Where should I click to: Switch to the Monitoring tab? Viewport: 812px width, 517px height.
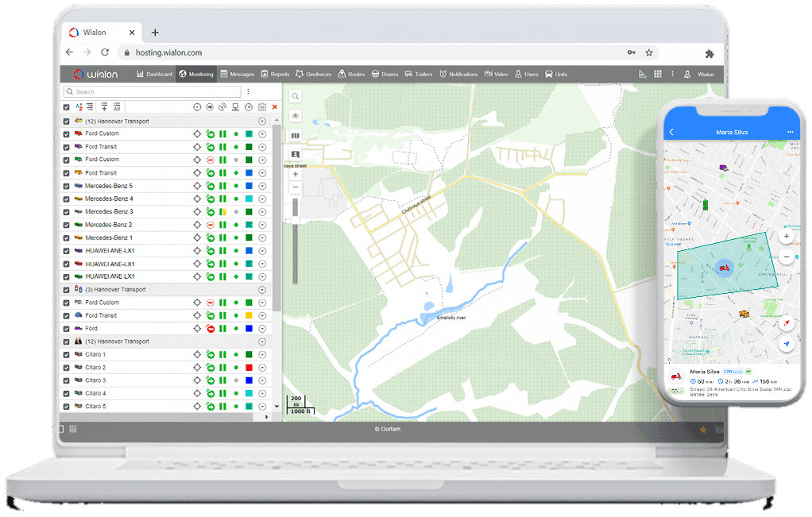coord(196,74)
